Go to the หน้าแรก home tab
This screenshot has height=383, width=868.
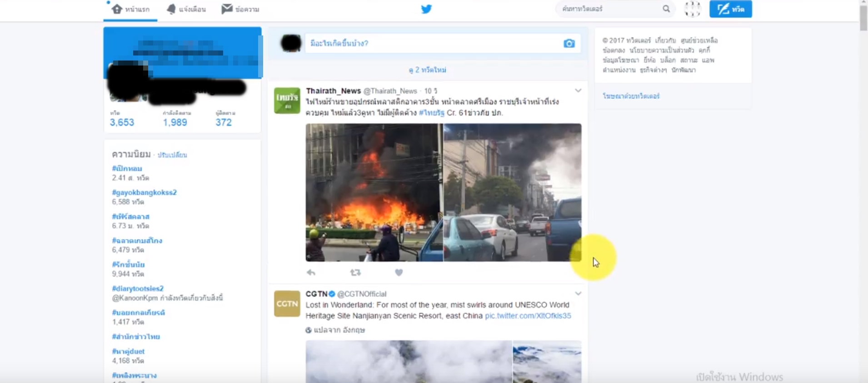(130, 9)
